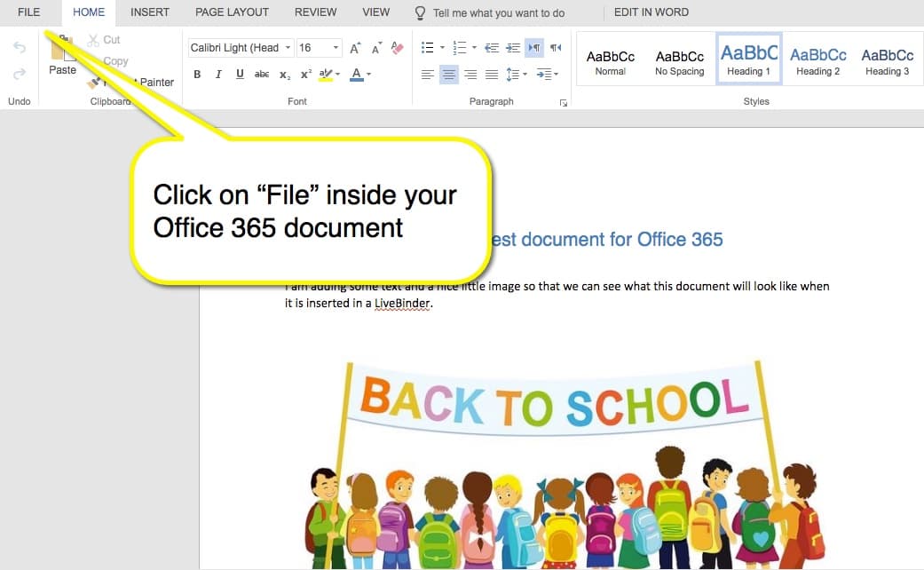This screenshot has height=570, width=924.
Task: Set left-to-right text direction
Action: pyautogui.click(x=534, y=48)
